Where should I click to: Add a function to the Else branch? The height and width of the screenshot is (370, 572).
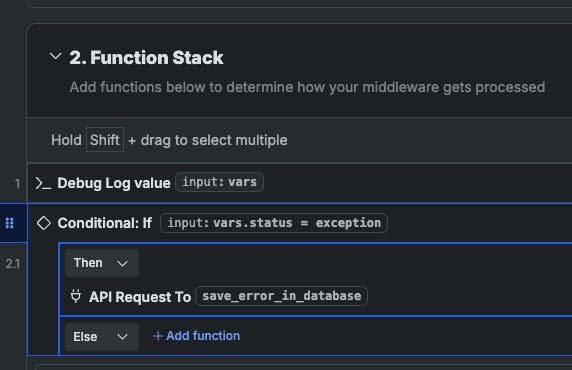click(x=196, y=336)
